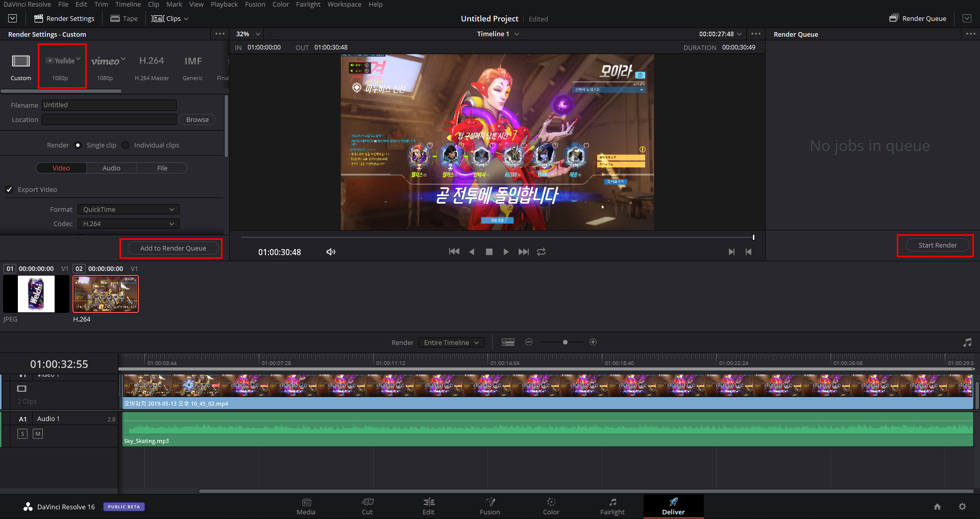
Task: Expand the YouTube preset options arrow
Action: pos(78,59)
